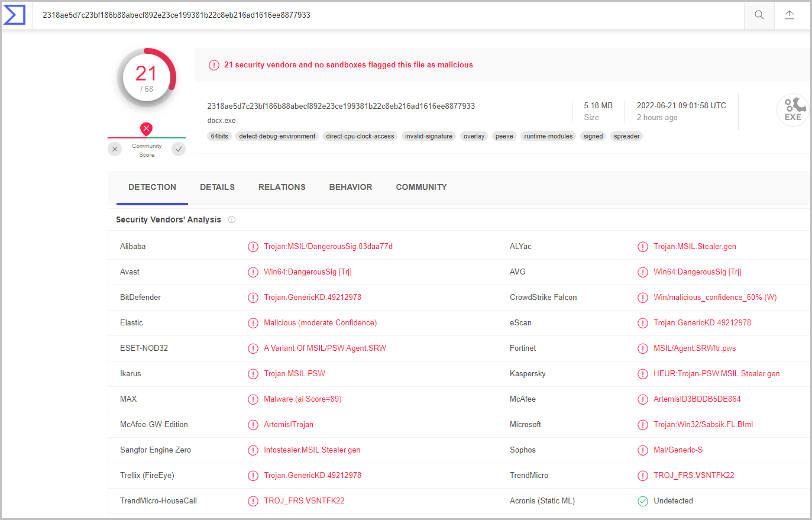Click the docx.exe file name
Screen dimensions: 812x520
221,121
